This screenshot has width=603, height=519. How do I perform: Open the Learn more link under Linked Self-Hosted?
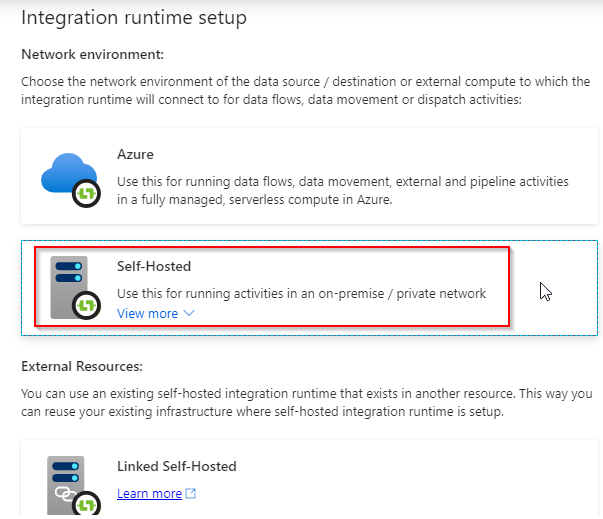(x=149, y=494)
